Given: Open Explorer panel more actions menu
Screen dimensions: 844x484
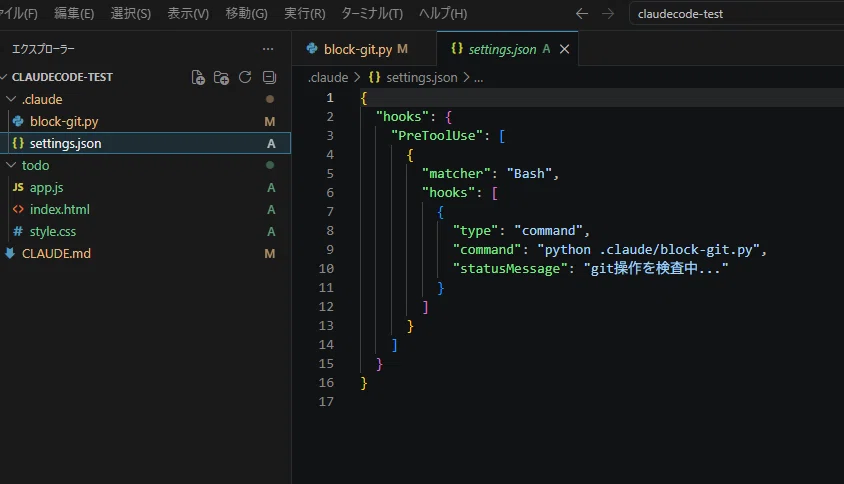Looking at the screenshot, I should coord(268,49).
